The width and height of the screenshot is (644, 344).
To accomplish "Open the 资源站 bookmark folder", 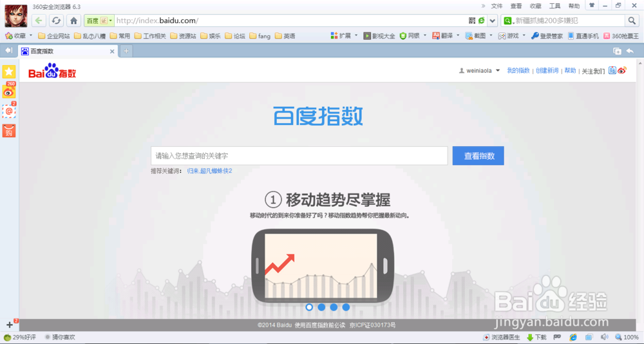I will point(183,36).
